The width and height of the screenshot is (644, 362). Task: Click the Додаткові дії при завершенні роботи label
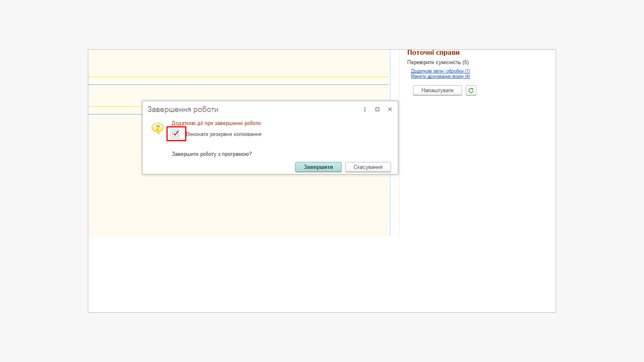click(x=216, y=123)
